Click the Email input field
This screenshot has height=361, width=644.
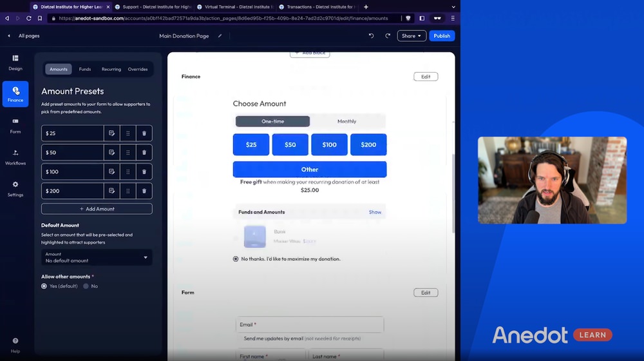310,324
